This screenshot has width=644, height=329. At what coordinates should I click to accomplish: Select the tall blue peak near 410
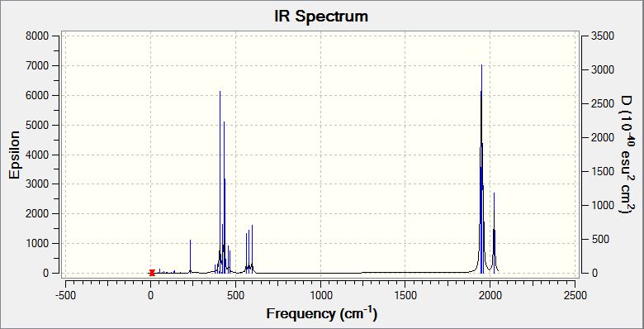point(220,182)
